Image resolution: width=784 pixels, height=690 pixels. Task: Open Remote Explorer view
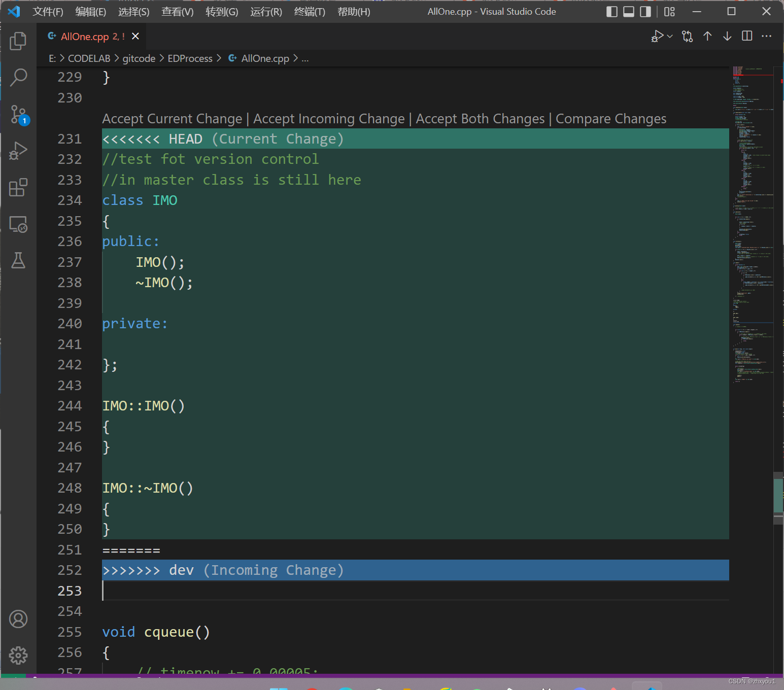18,224
